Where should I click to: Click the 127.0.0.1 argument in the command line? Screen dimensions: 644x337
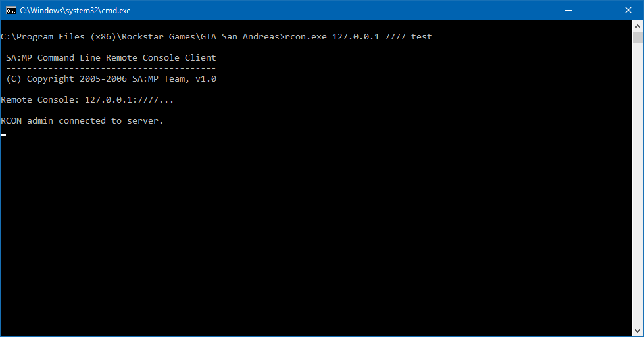[356, 37]
